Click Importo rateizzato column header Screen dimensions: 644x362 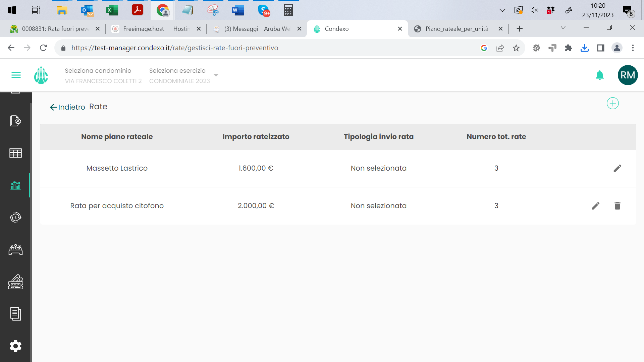point(256,137)
